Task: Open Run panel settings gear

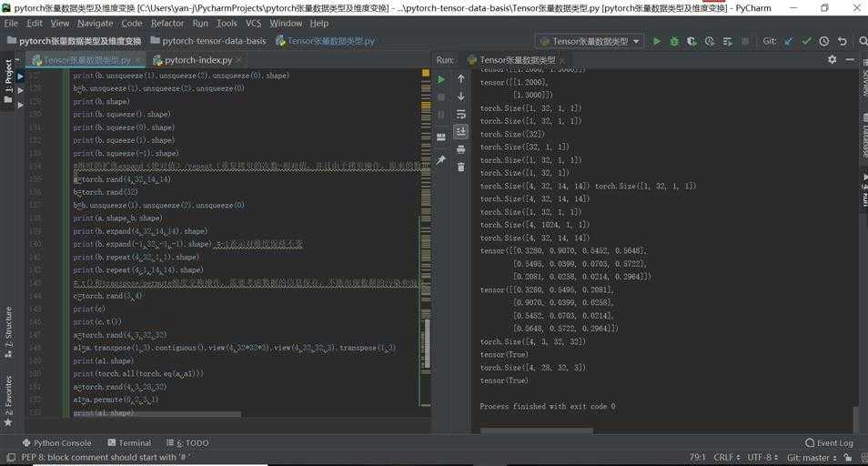Action: tap(832, 59)
